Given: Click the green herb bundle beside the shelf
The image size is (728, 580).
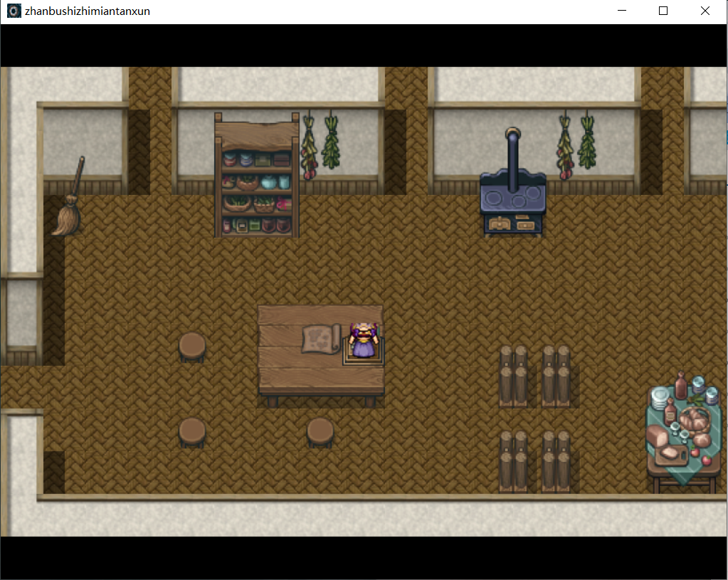Looking at the screenshot, I should (331, 141).
